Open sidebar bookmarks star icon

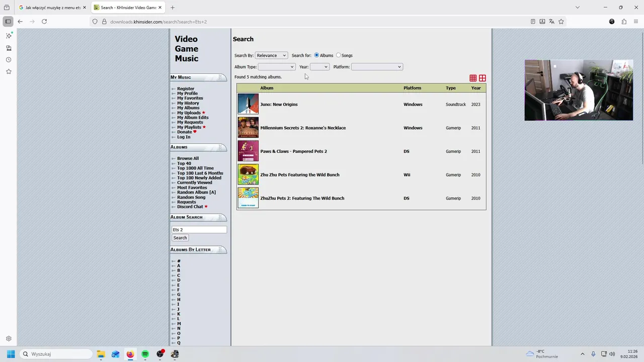click(9, 72)
